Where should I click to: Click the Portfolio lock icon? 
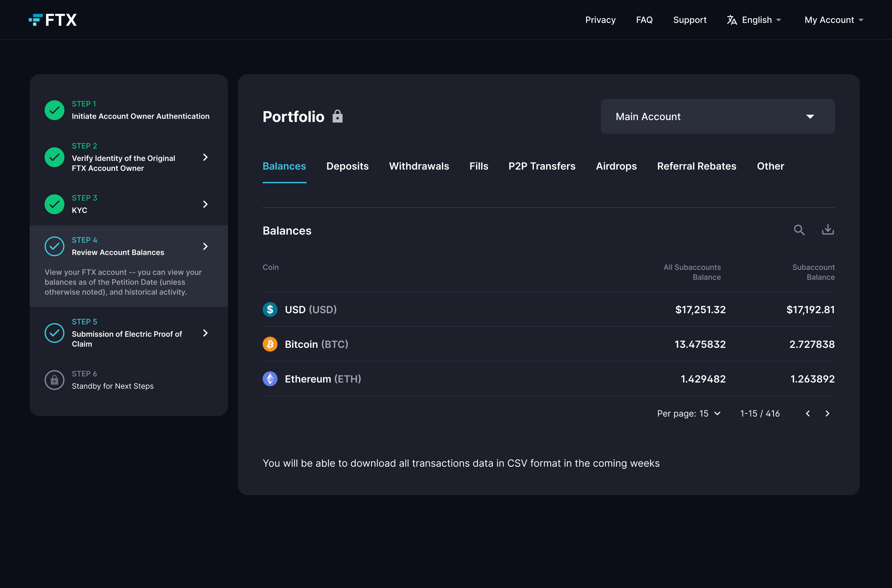(x=337, y=117)
